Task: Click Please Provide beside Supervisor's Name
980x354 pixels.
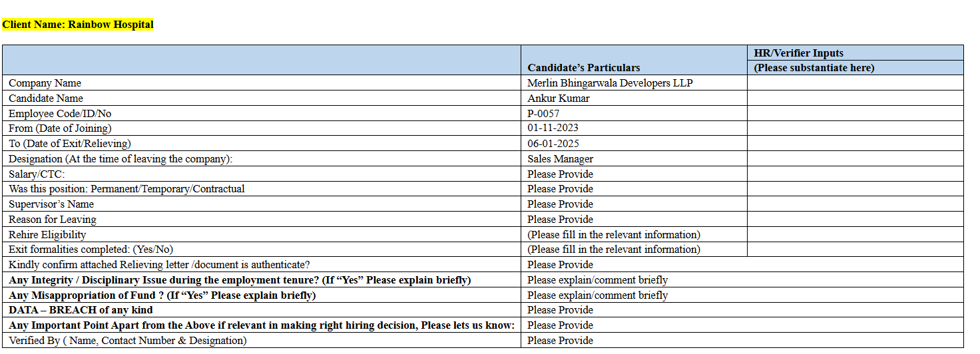Action: pos(560,204)
